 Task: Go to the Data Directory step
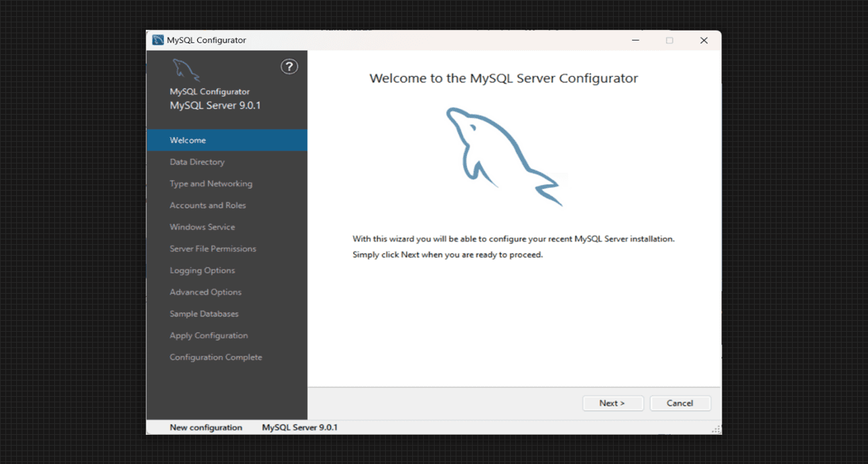pos(197,162)
